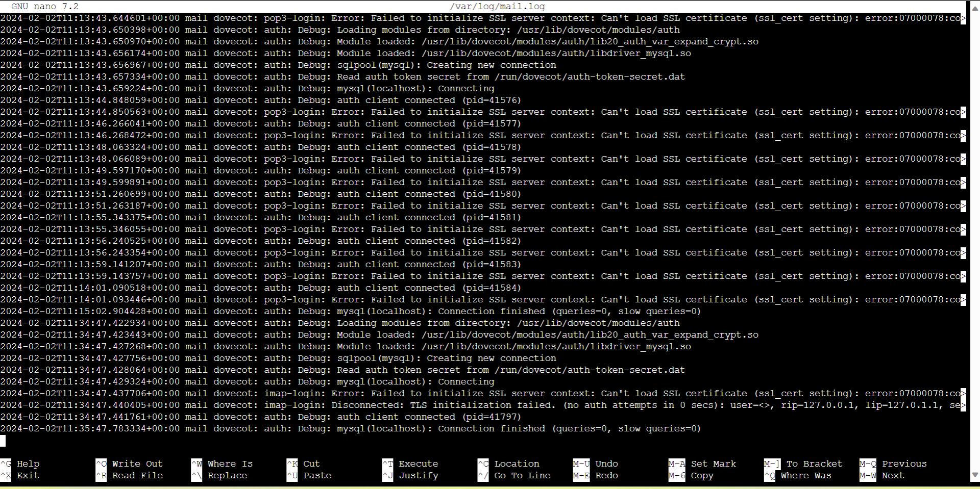Click 'sqlpool(mysql): Creating new connection' at 11:34:47.427756
Screen dimensions: 980x489
[x=447, y=358]
